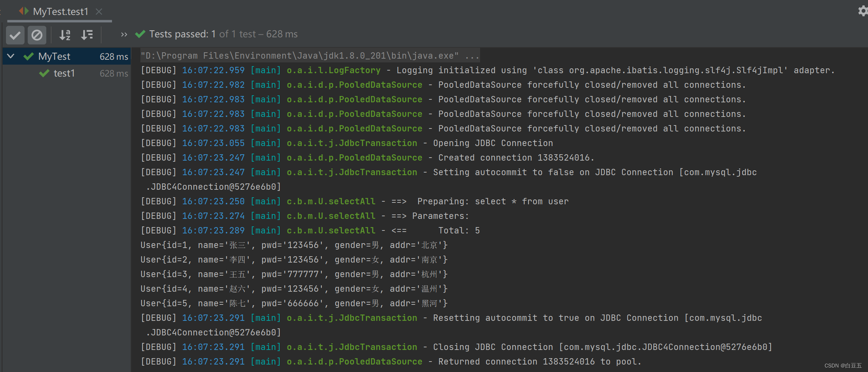
Task: Click the 'Opening JDBC Connection' log line
Action: tap(346, 143)
